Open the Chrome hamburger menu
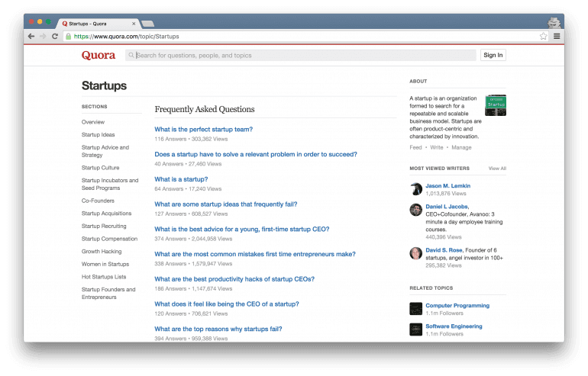The width and height of the screenshot is (588, 376). pyautogui.click(x=557, y=37)
